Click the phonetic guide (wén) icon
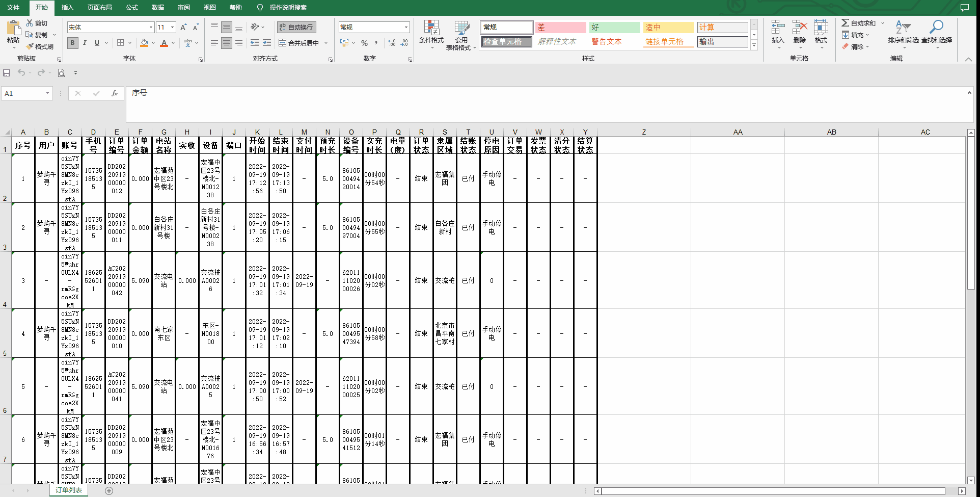The width and height of the screenshot is (980, 497). [187, 43]
